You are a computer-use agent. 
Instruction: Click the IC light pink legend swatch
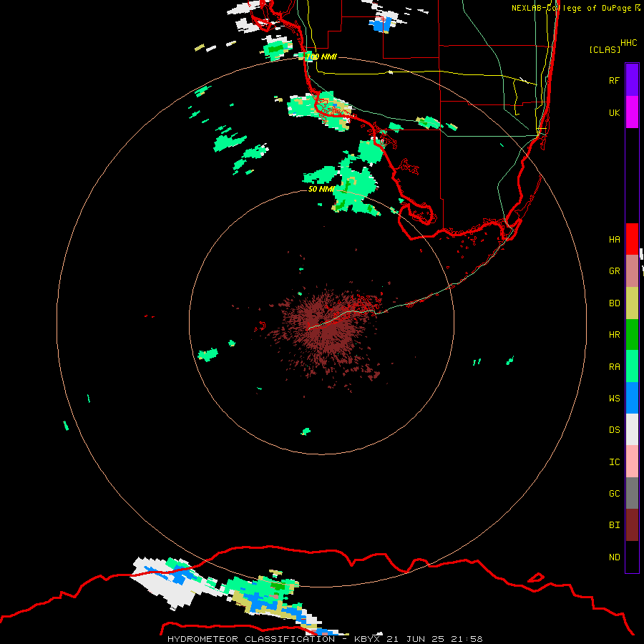[632, 462]
